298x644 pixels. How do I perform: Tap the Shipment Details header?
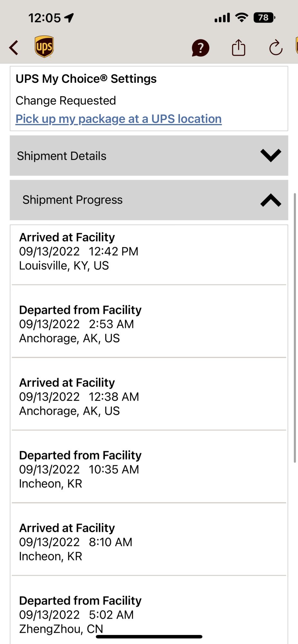click(x=62, y=156)
